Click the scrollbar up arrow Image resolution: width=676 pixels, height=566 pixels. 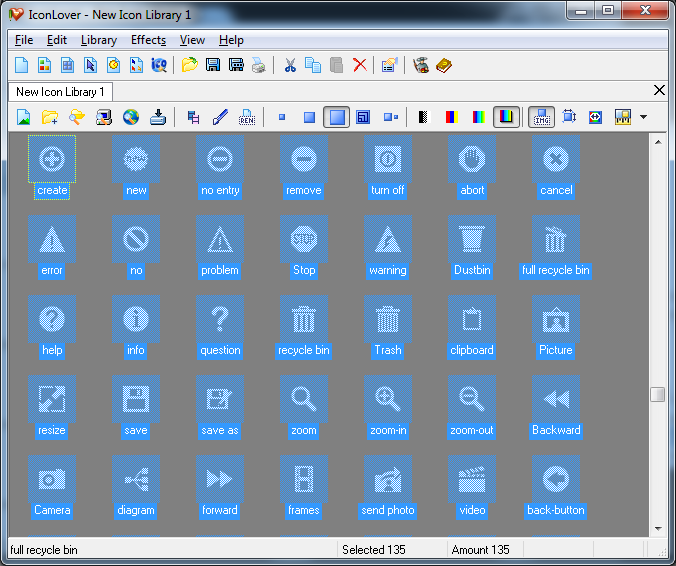658,142
